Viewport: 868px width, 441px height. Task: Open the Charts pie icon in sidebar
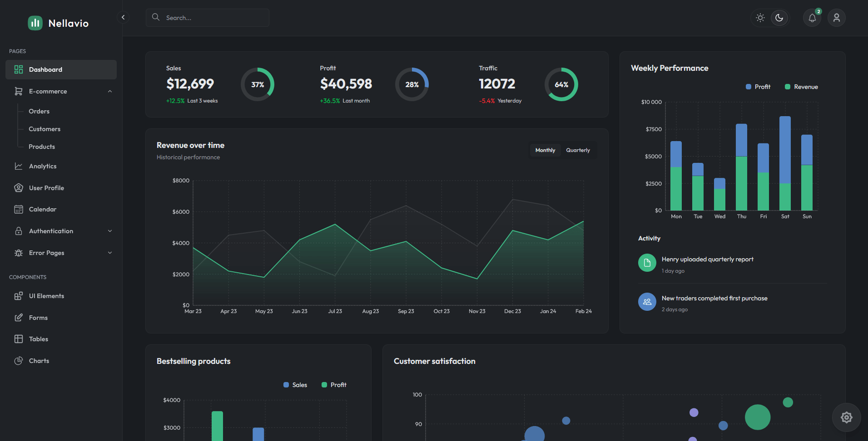19,361
